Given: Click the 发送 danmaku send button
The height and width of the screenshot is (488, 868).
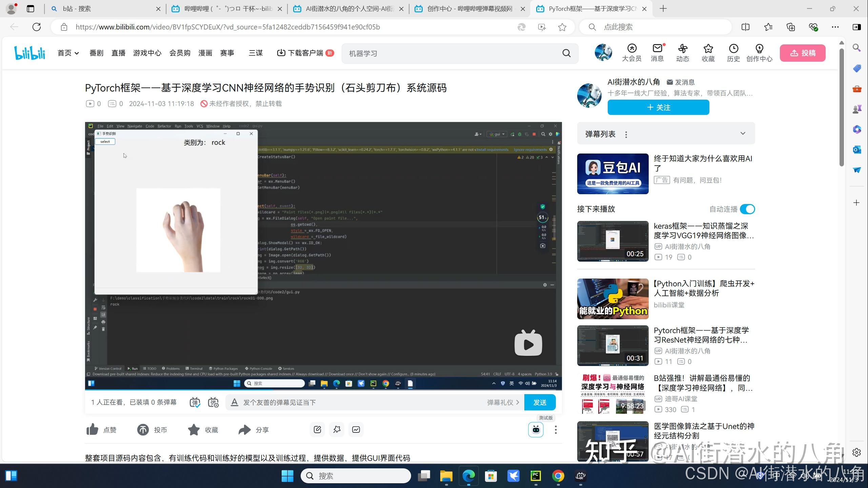Looking at the screenshot, I should (540, 402).
